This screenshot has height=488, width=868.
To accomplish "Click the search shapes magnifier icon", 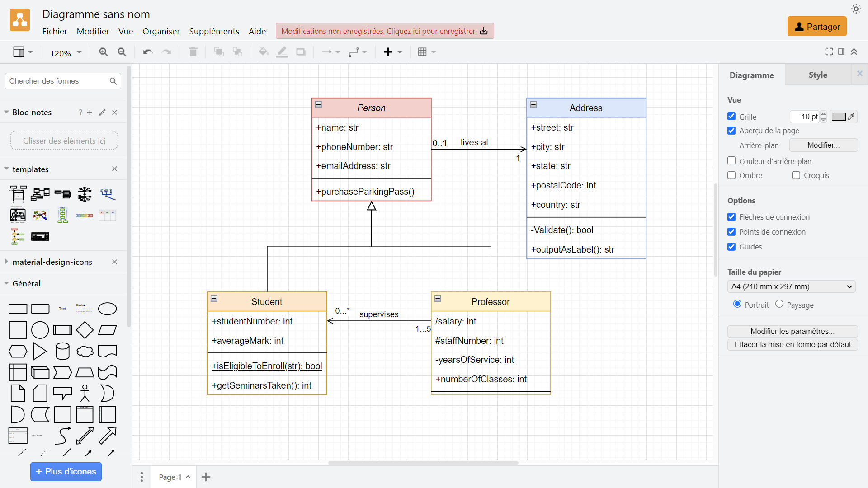I will (x=113, y=81).
